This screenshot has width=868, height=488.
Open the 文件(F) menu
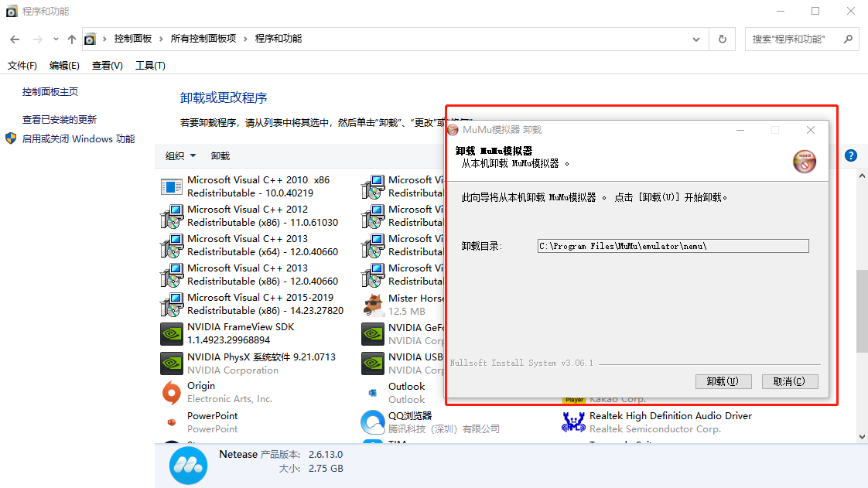(22, 65)
